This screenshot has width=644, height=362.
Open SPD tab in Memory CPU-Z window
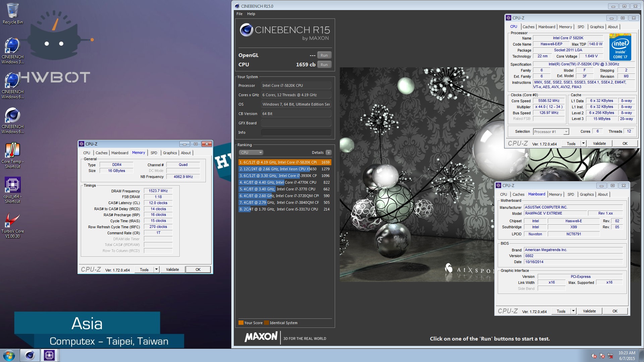pyautogui.click(x=154, y=153)
